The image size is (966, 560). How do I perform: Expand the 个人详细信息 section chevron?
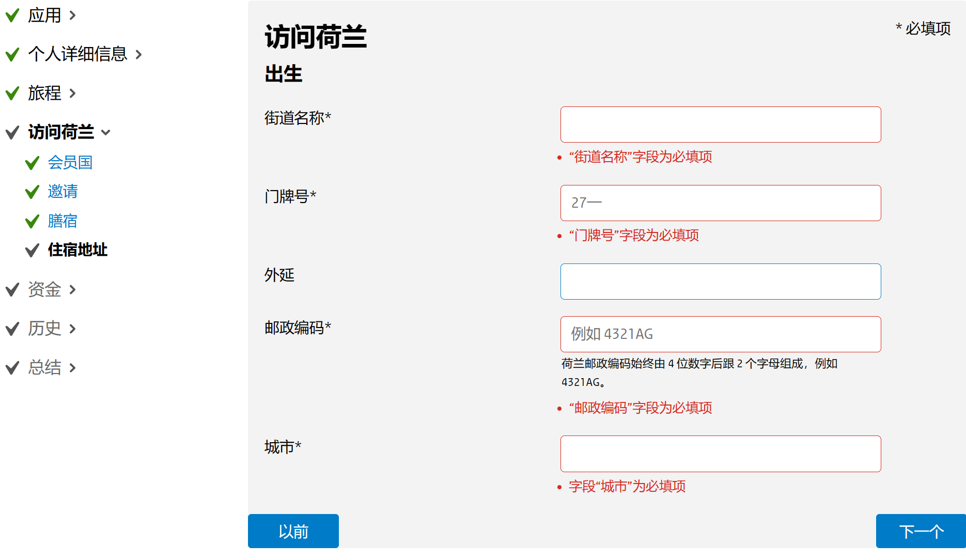tap(138, 54)
